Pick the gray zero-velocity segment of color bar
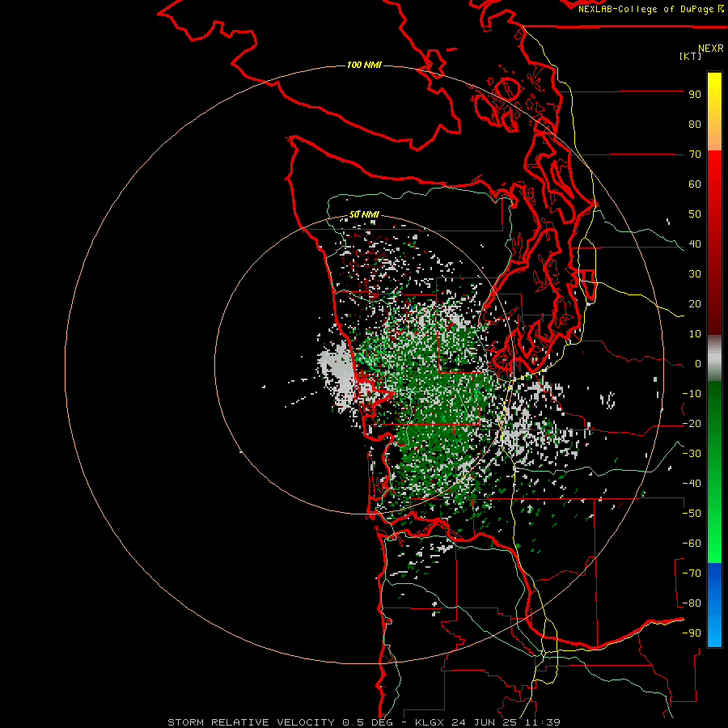 pyautogui.click(x=714, y=358)
